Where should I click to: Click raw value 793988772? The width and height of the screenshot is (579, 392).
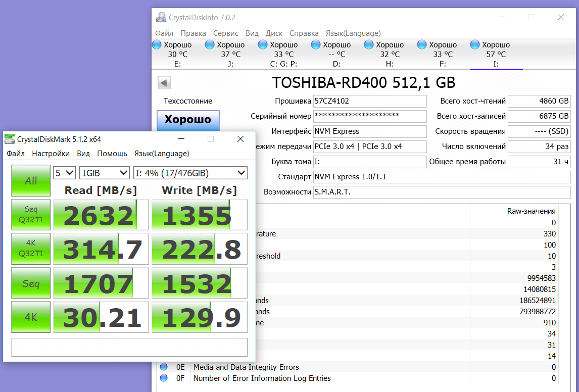pyautogui.click(x=537, y=312)
